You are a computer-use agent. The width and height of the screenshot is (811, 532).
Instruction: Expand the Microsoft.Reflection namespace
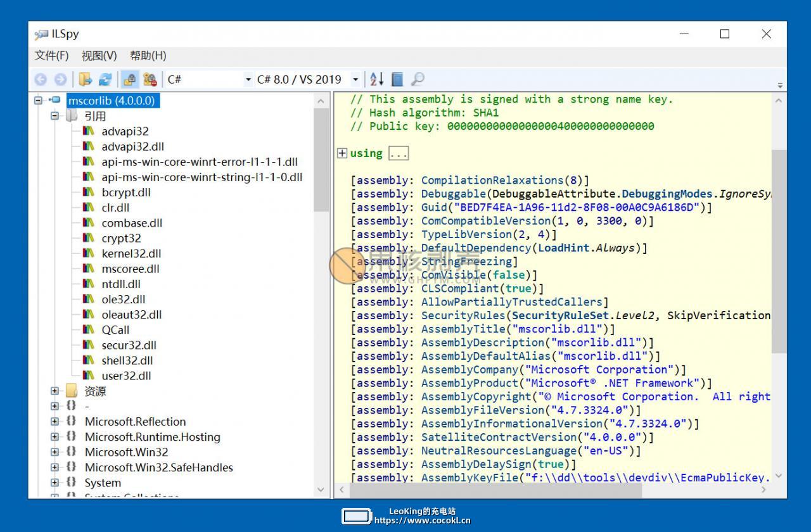54,421
